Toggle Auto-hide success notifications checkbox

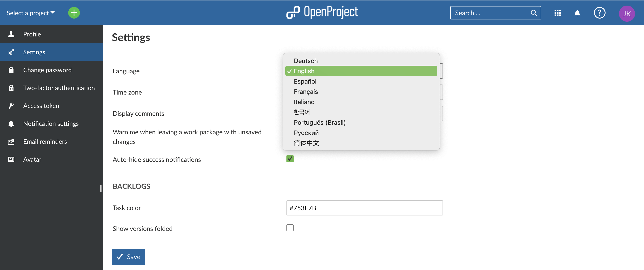(x=290, y=159)
